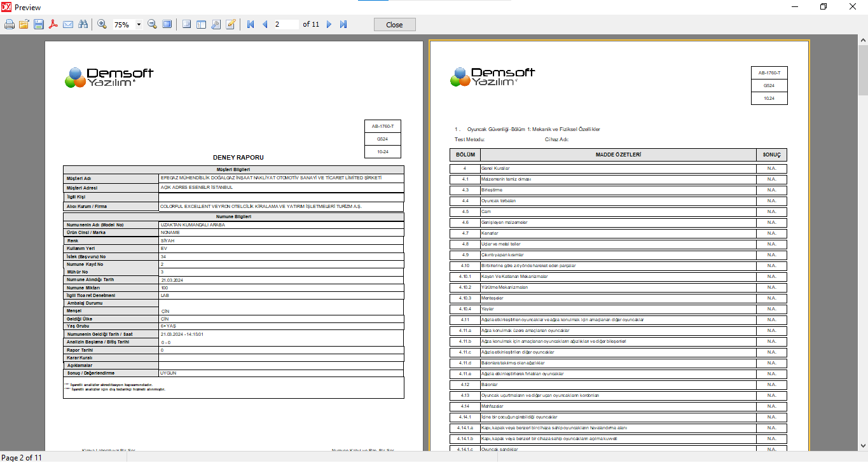Image resolution: width=868 pixels, height=463 pixels.
Task: Go to next page
Action: tap(329, 24)
